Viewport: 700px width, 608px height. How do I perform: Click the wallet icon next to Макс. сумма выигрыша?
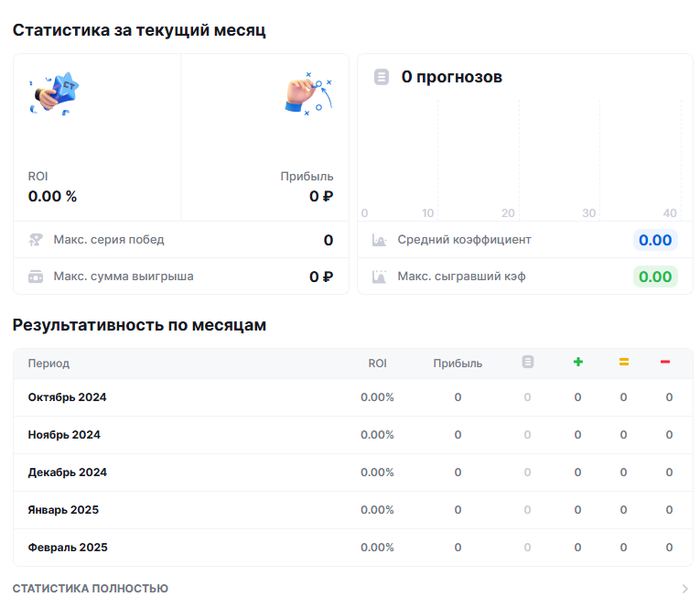pos(36,277)
